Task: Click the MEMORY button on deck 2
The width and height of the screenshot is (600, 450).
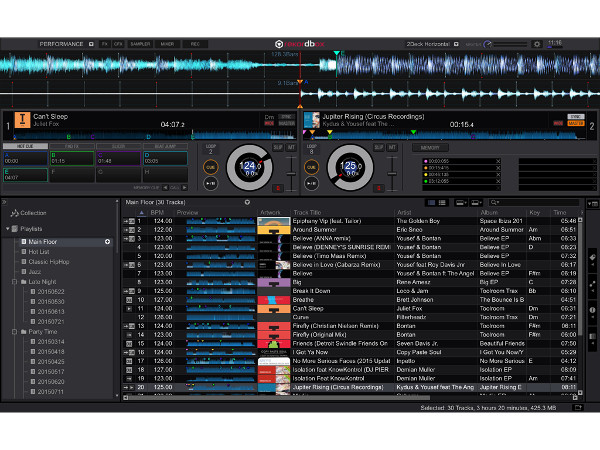Action: click(430, 148)
